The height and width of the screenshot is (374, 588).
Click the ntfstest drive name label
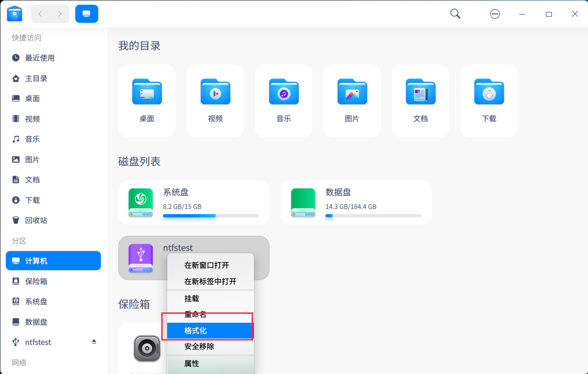click(178, 248)
